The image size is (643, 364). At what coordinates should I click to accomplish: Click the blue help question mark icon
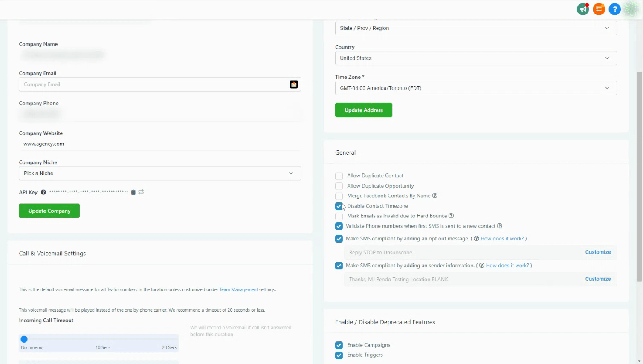(614, 9)
